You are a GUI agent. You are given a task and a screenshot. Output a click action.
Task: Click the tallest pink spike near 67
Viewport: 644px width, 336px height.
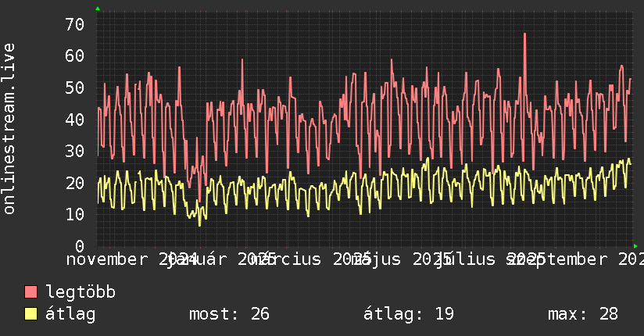(x=525, y=34)
